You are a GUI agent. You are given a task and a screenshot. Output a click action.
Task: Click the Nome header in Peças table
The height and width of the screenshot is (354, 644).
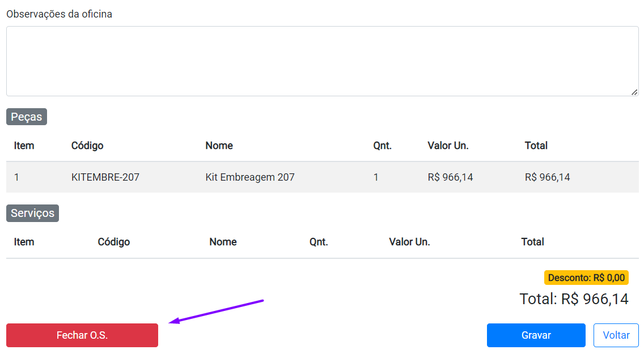(219, 146)
